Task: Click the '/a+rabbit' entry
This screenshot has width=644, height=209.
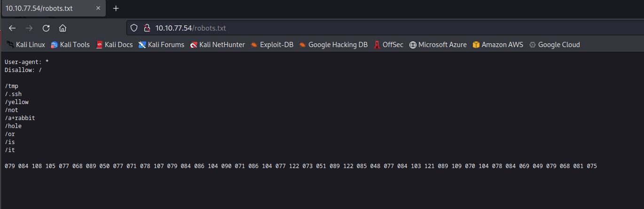Action: [x=20, y=118]
